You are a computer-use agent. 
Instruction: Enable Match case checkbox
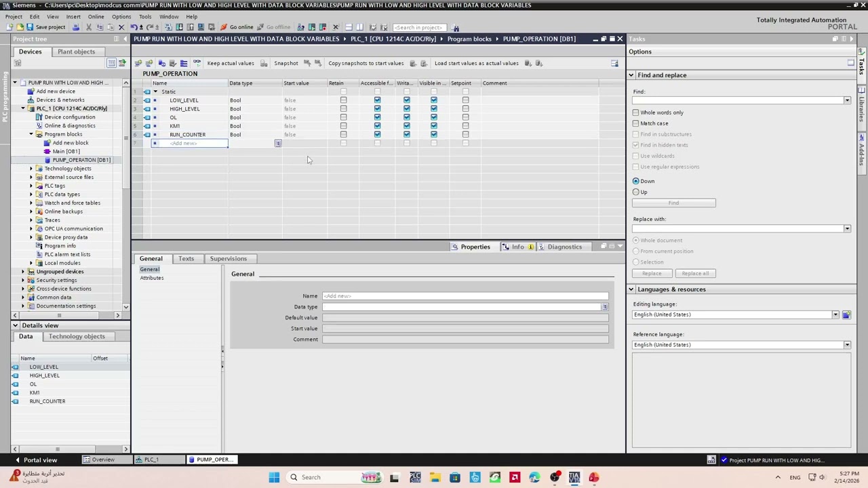636,123
